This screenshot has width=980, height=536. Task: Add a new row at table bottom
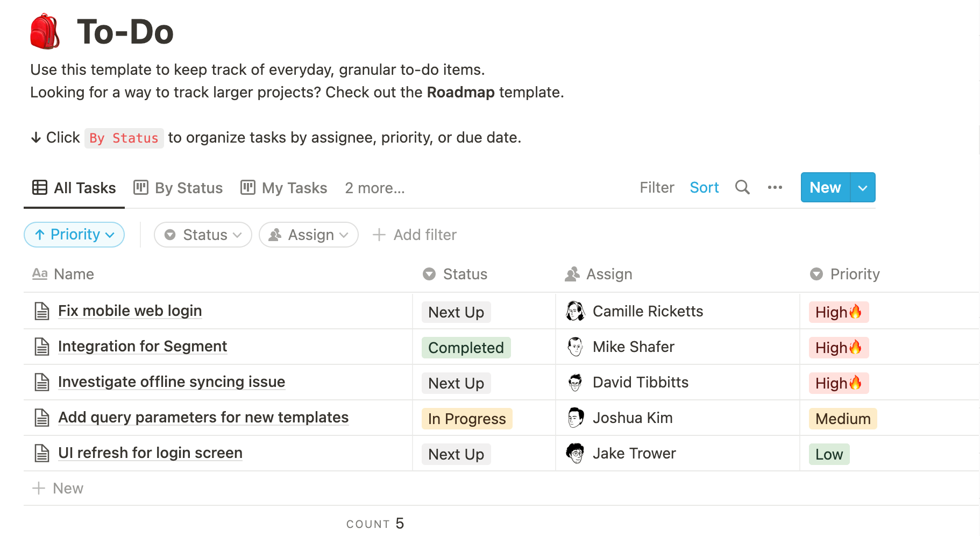58,488
